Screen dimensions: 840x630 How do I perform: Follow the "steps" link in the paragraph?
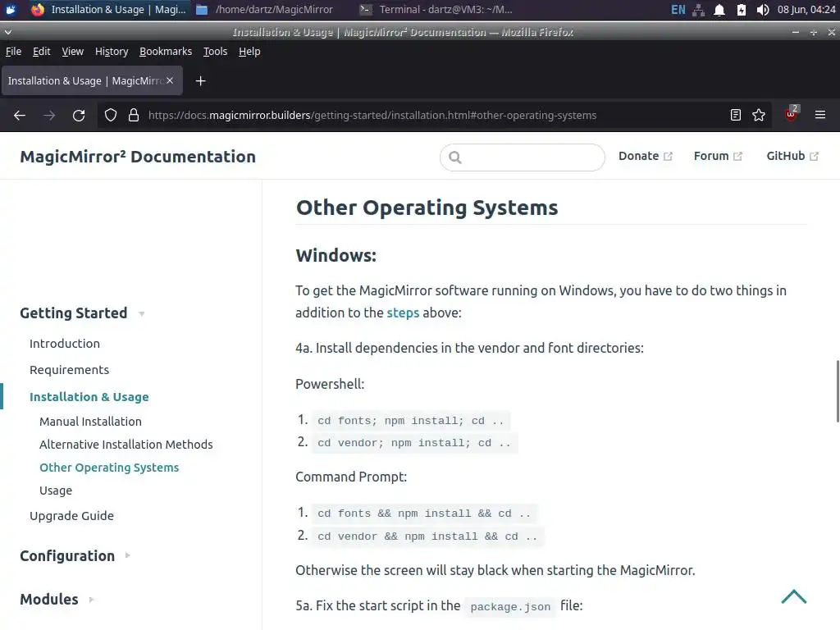point(403,313)
